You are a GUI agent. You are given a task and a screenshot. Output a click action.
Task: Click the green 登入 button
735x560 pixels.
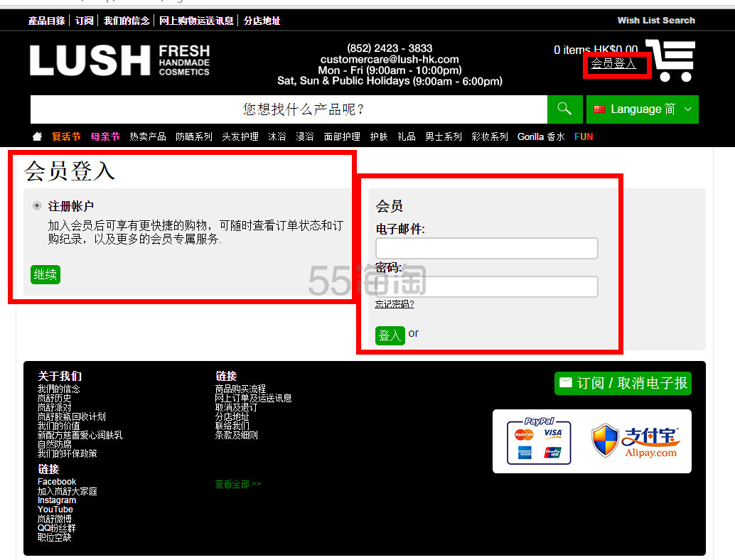[390, 335]
